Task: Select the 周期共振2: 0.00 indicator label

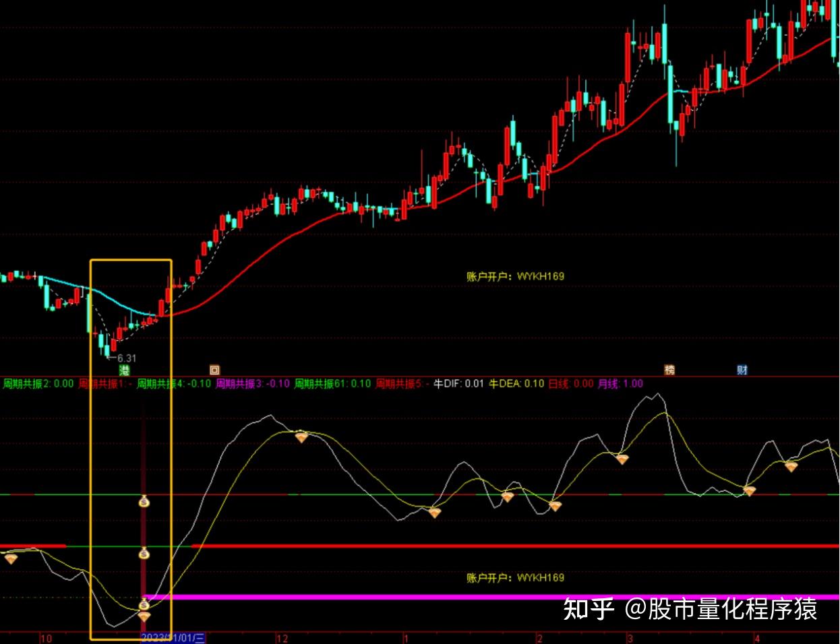Action: click(x=38, y=384)
